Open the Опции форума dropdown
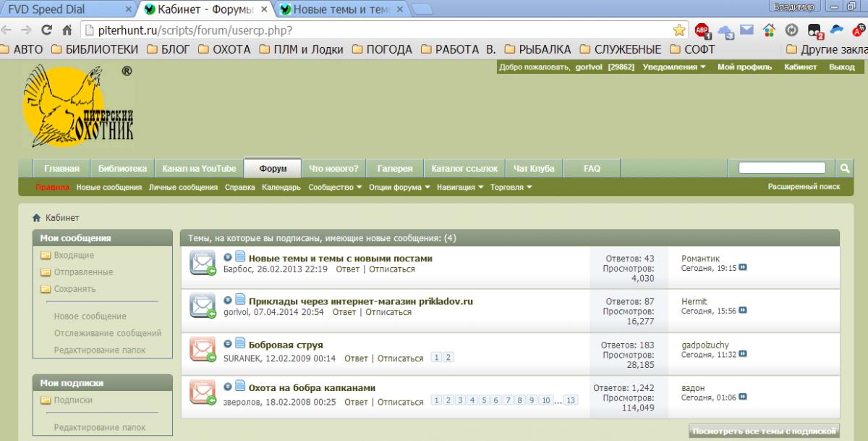This screenshot has width=868, height=441. 399,188
